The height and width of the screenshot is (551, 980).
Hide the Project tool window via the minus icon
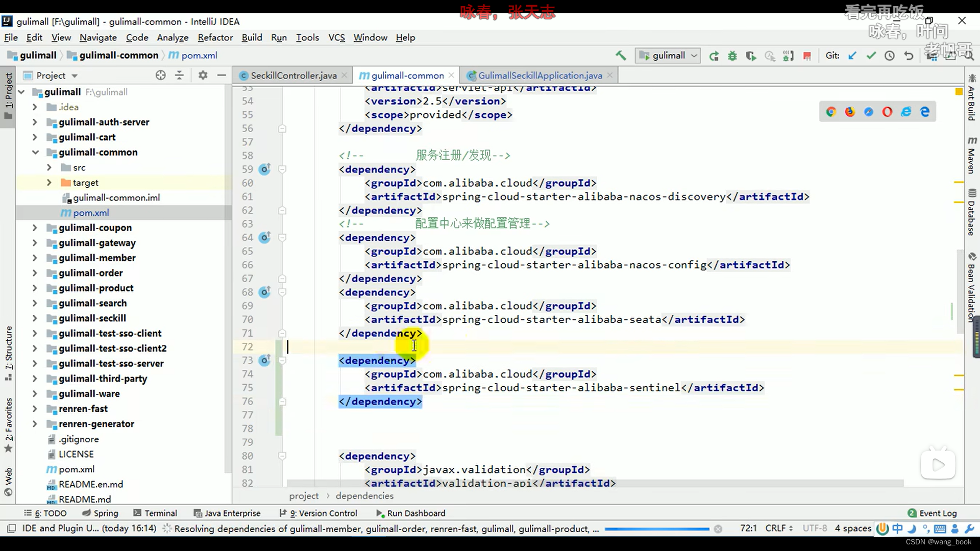pyautogui.click(x=222, y=76)
